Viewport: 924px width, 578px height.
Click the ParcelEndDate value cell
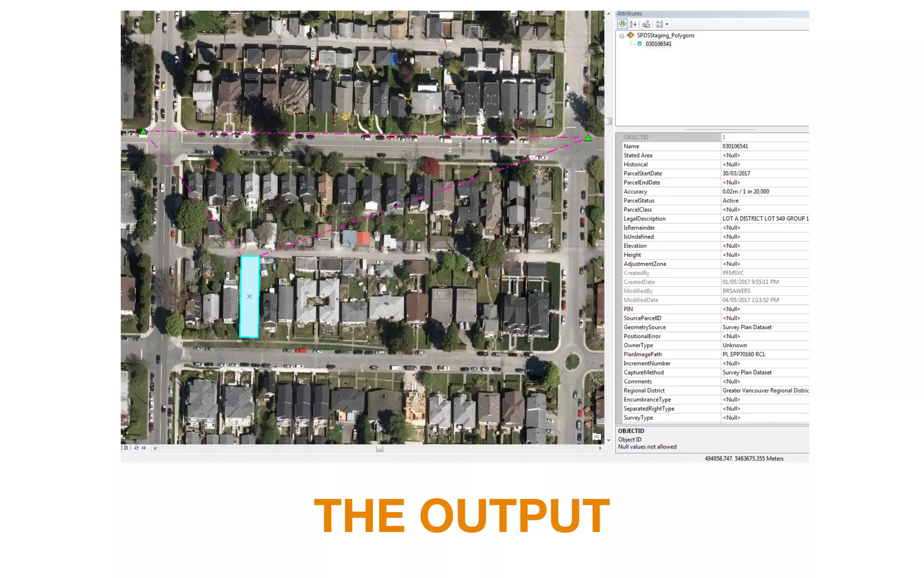765,182
